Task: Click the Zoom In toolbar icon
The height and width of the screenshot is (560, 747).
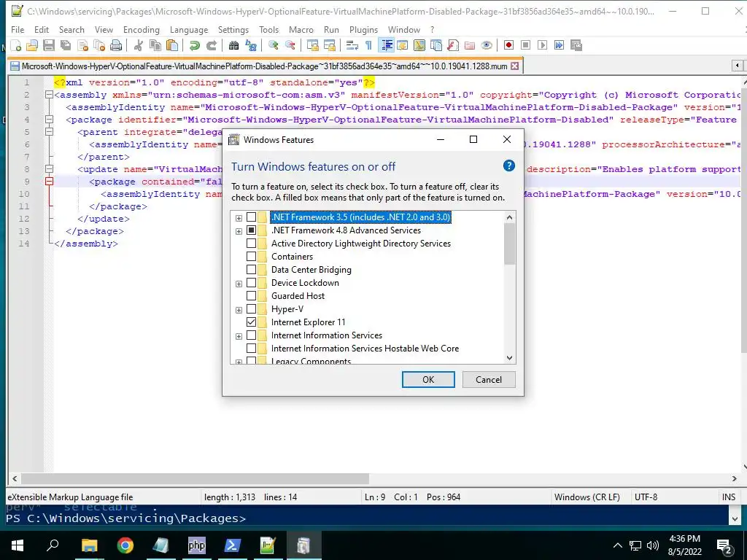Action: coord(273,45)
